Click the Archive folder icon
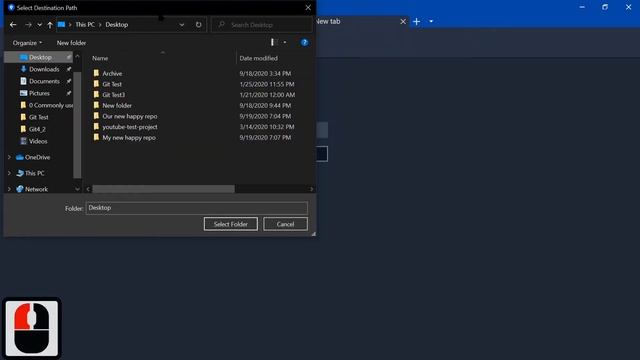 (x=96, y=73)
